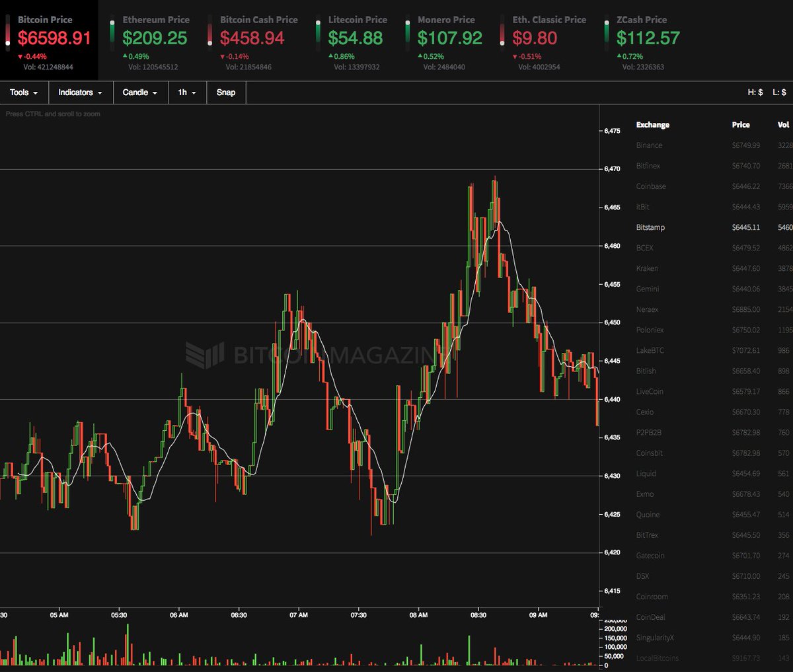Click the gauge bar beside ZCash Price
Viewport: 793px width, 672px height.
click(x=607, y=33)
